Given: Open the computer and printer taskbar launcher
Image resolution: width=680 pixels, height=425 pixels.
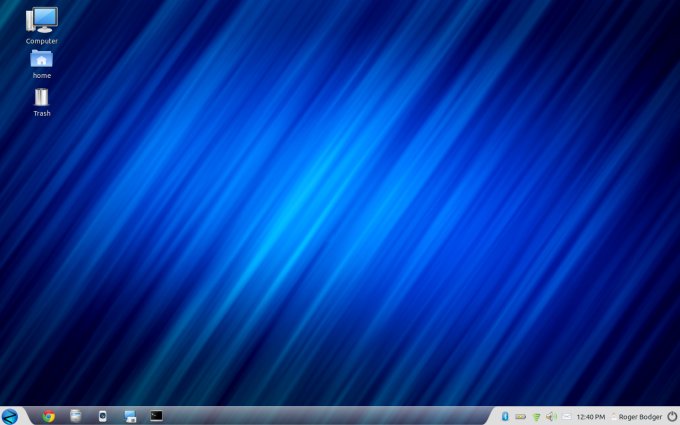Looking at the screenshot, I should [130, 416].
